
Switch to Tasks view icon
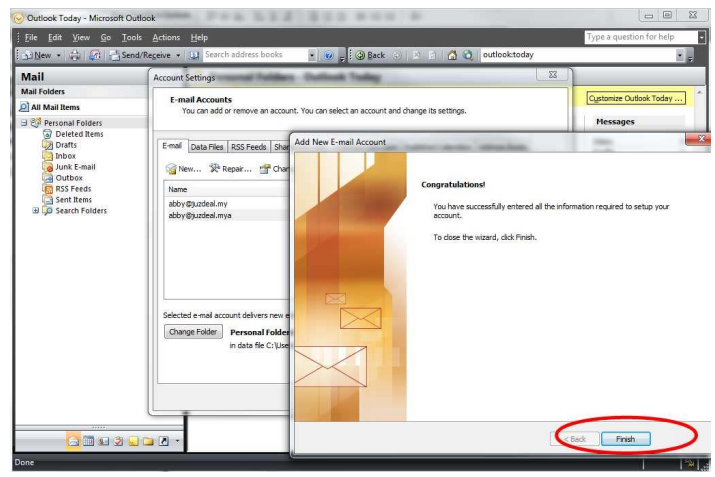(119, 441)
